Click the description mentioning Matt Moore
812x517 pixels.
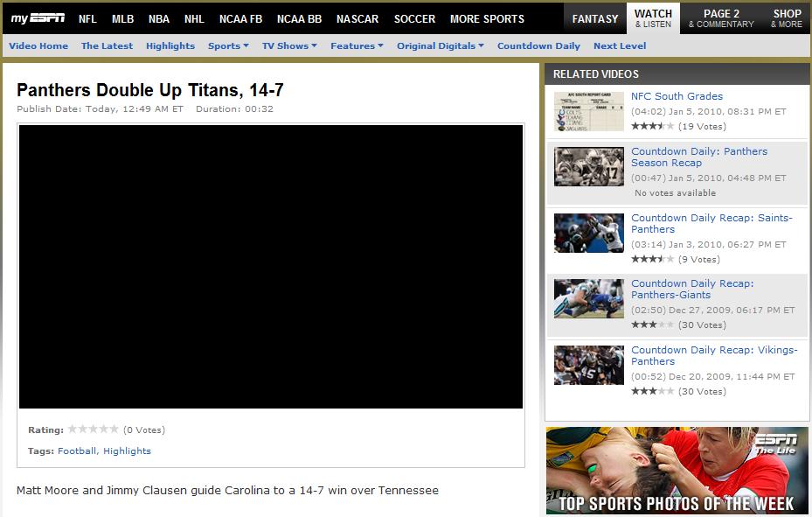pos(227,490)
